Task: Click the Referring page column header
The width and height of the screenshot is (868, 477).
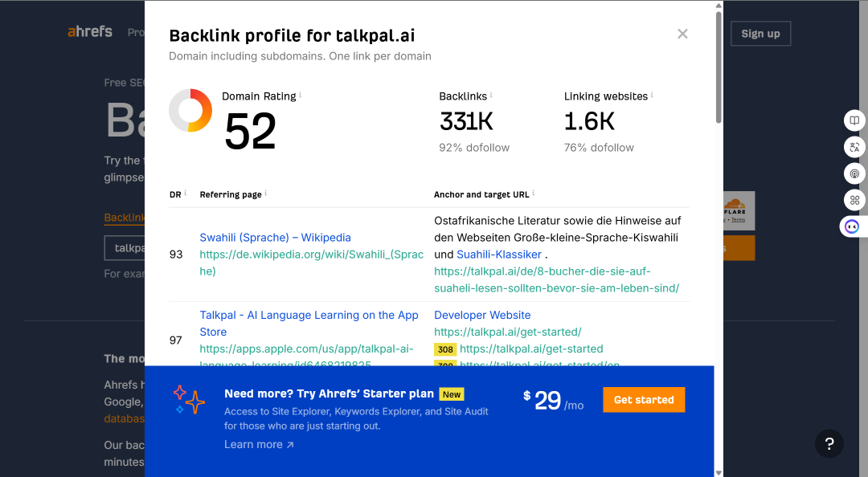Action: click(231, 195)
